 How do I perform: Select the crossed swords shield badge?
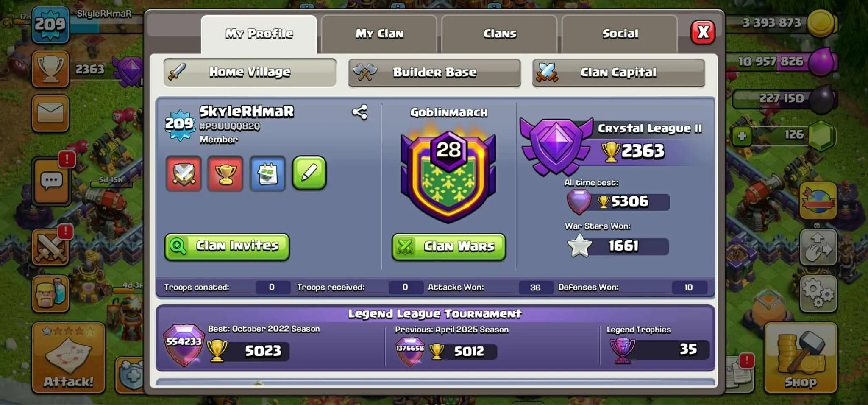(x=184, y=173)
